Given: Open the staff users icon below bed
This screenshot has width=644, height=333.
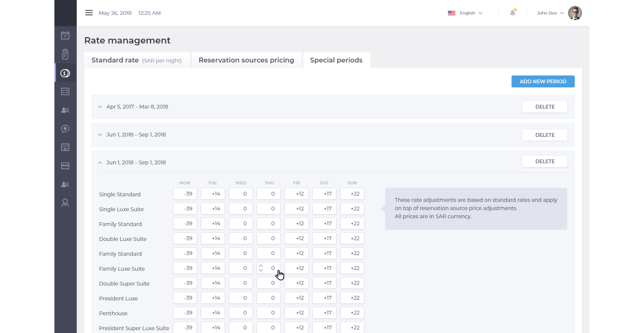Looking at the screenshot, I should 65,184.
